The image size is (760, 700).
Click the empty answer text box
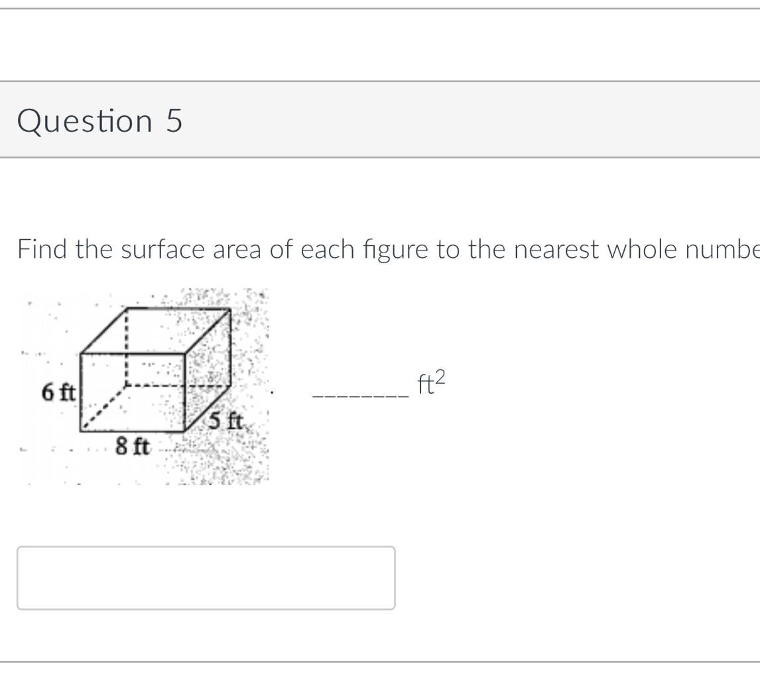tap(206, 577)
